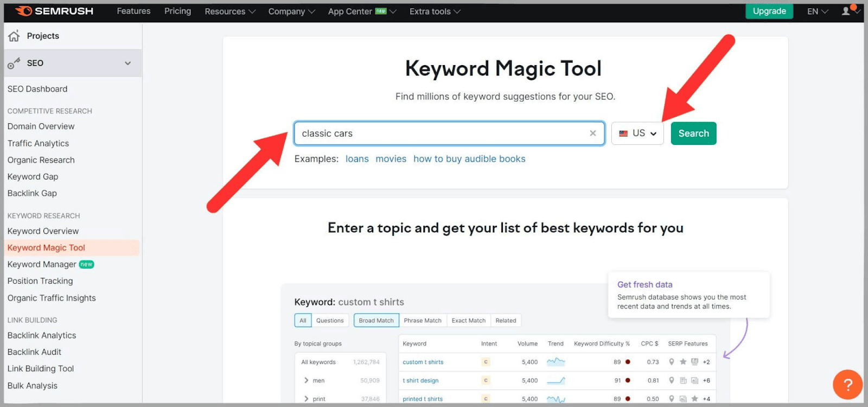This screenshot has width=868, height=407.
Task: Open Backlink Gap
Action: (x=32, y=193)
